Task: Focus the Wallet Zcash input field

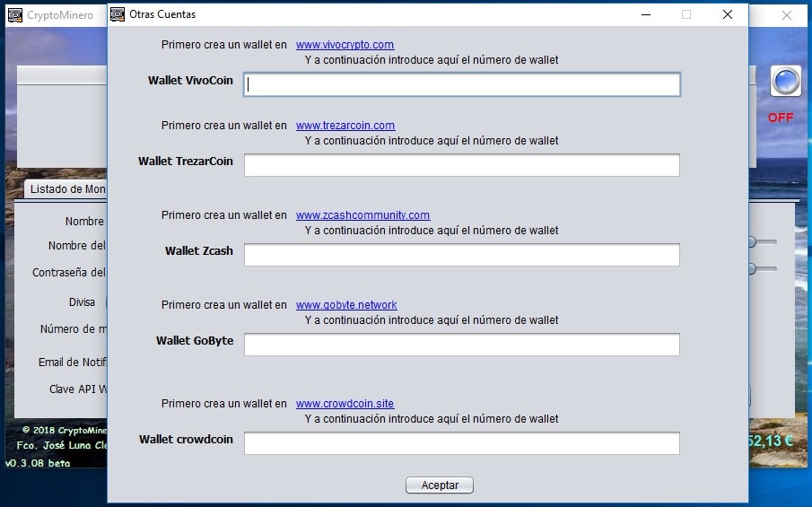Action: (x=462, y=255)
